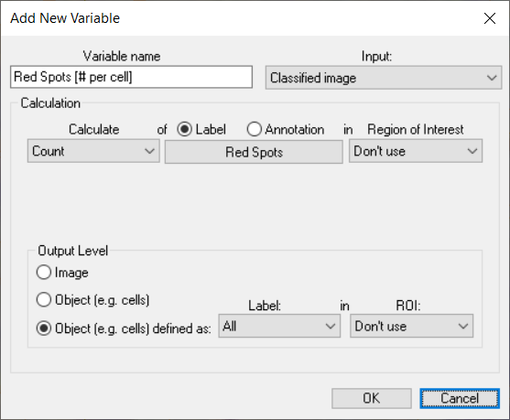Close the Add New Variable dialog
Image resolution: width=510 pixels, height=420 pixels.
[490, 18]
